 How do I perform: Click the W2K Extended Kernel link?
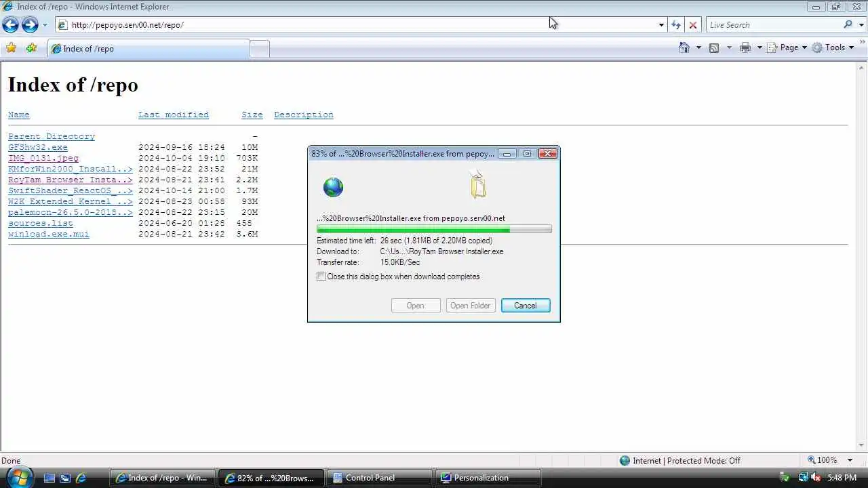coord(71,201)
